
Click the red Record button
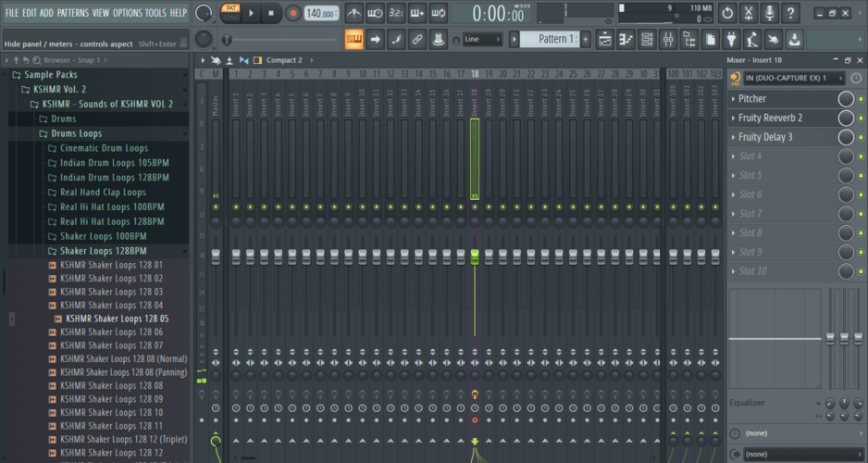pos(292,13)
